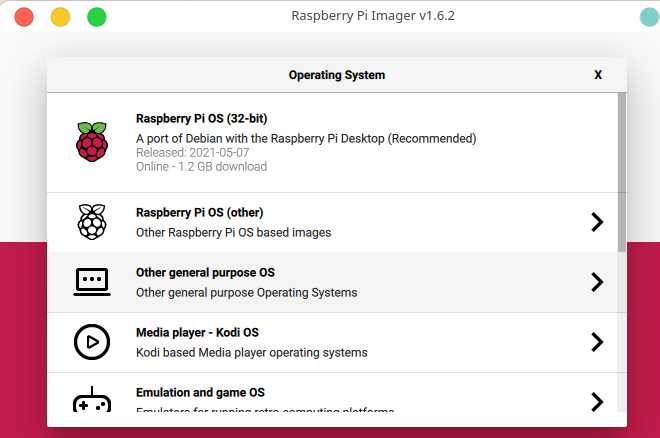This screenshot has height=438, width=660.
Task: Select Raspberry Pi OS (32-bit) title
Action: pos(202,119)
